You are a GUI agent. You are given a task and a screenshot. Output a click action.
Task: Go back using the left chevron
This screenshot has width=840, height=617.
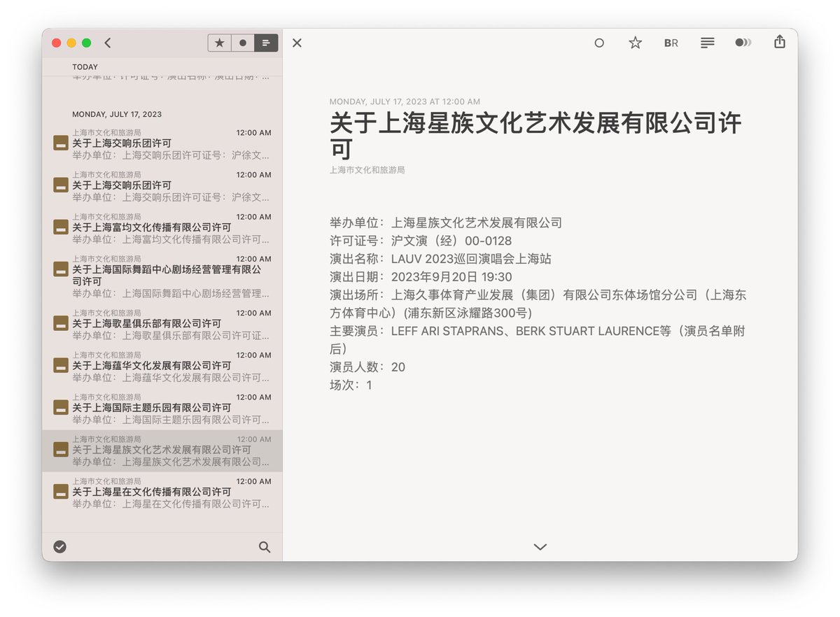[108, 43]
